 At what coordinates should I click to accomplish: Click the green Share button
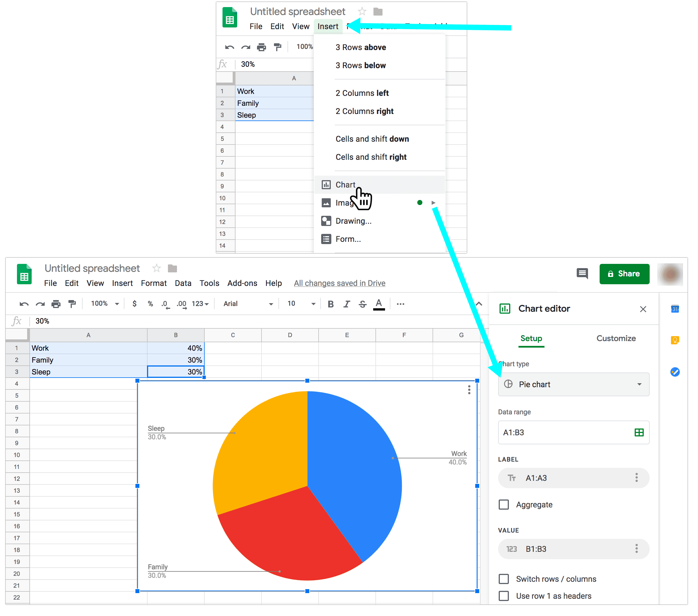coord(624,274)
